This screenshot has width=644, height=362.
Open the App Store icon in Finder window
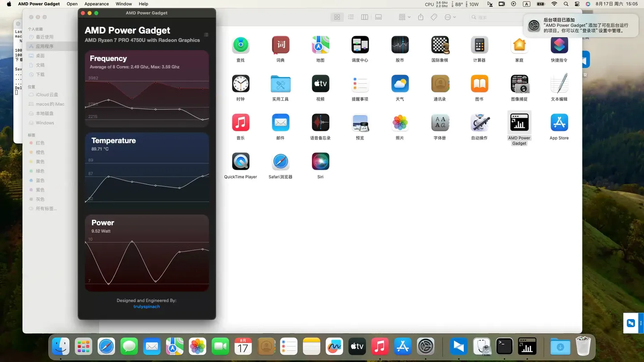pyautogui.click(x=559, y=122)
